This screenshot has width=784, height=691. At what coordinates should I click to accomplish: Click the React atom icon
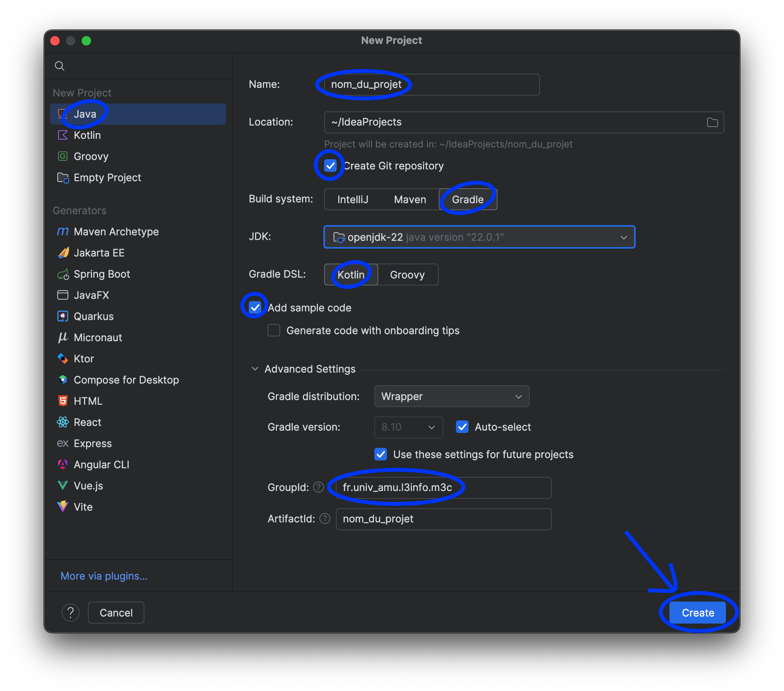(63, 422)
